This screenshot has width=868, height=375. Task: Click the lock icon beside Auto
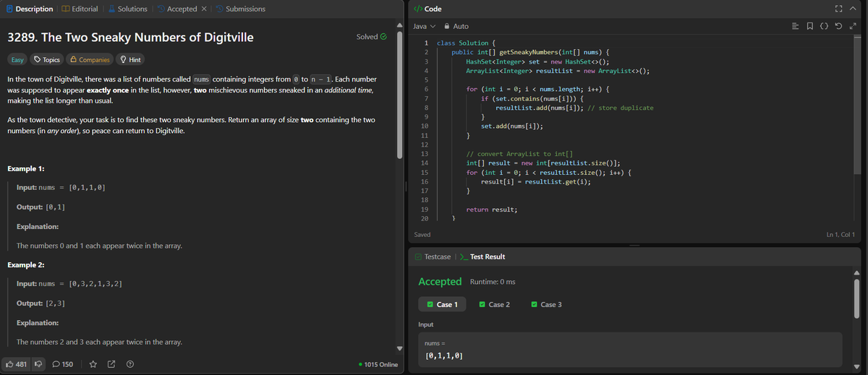[446, 26]
